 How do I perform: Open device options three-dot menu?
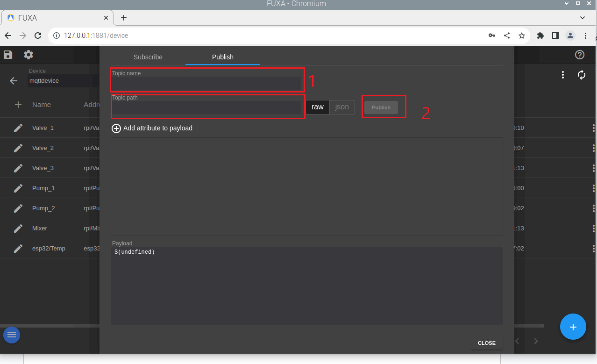click(x=563, y=75)
